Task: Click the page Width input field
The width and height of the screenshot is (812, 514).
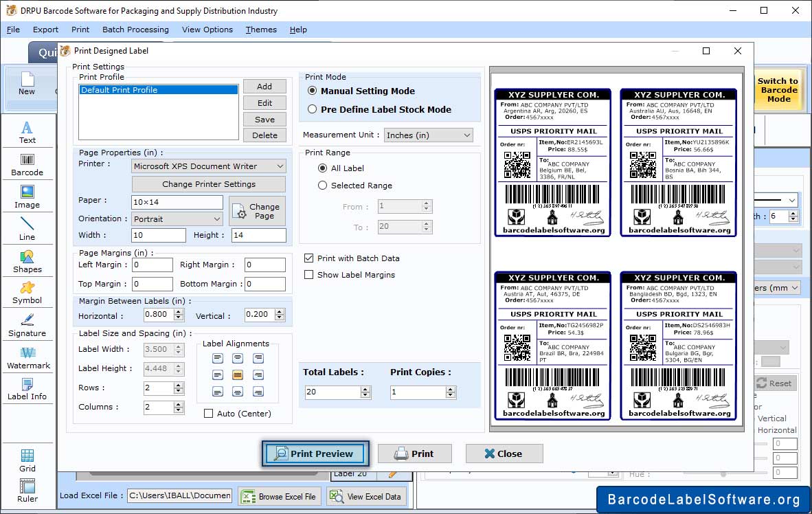Action: pyautogui.click(x=159, y=235)
